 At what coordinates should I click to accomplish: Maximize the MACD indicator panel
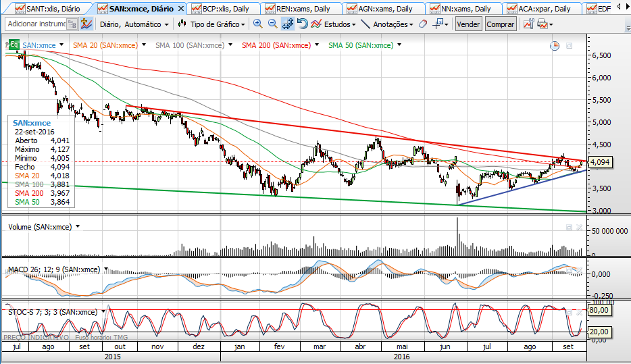pos(569,270)
